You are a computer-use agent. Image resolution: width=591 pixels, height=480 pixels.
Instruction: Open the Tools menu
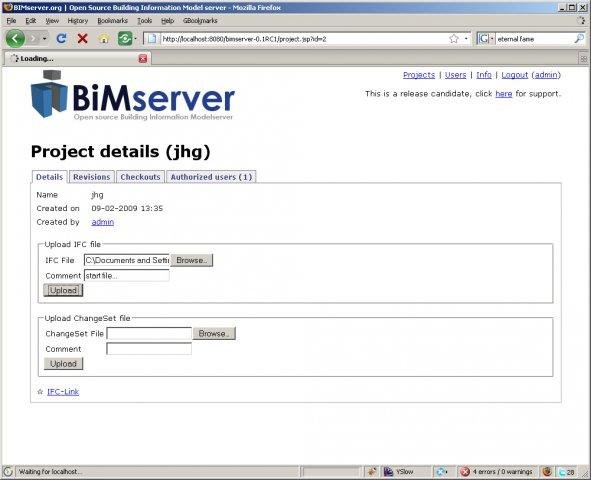click(x=144, y=21)
